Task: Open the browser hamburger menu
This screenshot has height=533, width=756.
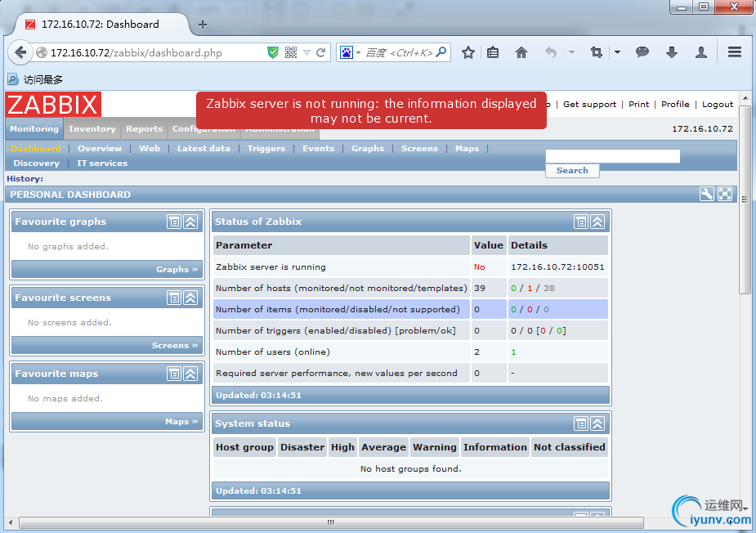Action: pyautogui.click(x=734, y=52)
